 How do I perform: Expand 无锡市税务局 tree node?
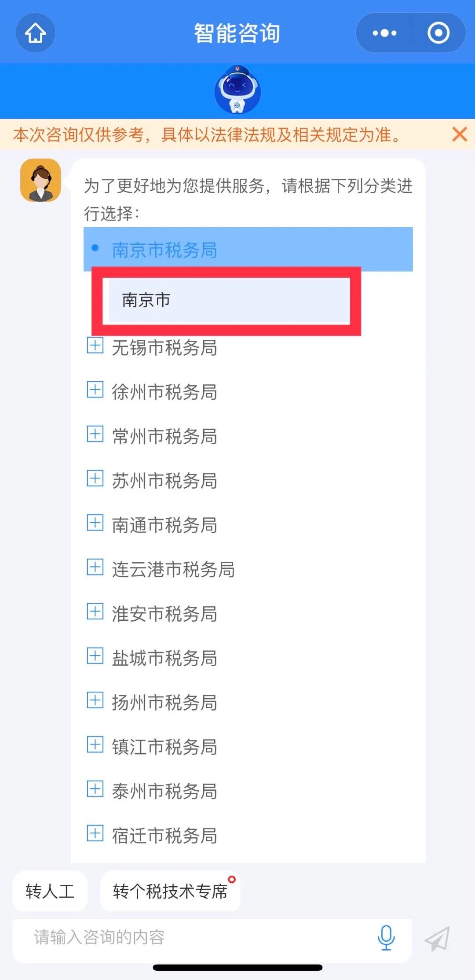(95, 346)
